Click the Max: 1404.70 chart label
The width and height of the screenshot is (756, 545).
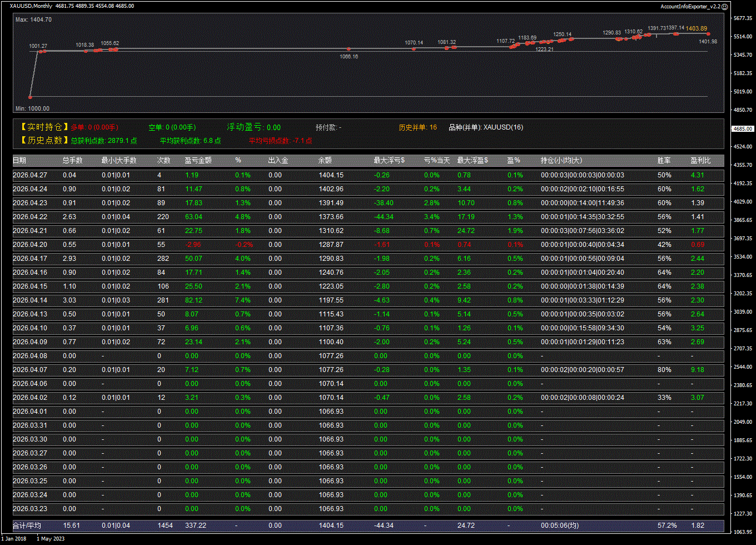[x=33, y=19]
